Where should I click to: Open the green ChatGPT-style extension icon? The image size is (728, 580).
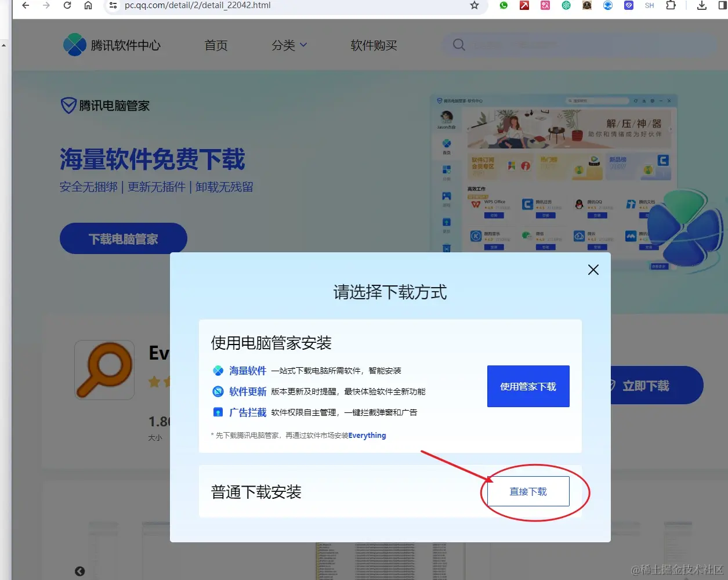566,5
